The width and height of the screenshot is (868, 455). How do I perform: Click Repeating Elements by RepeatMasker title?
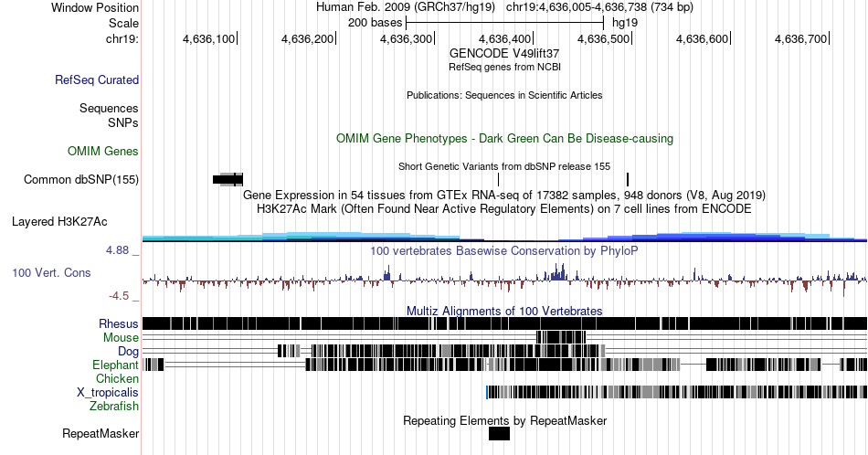tap(504, 420)
